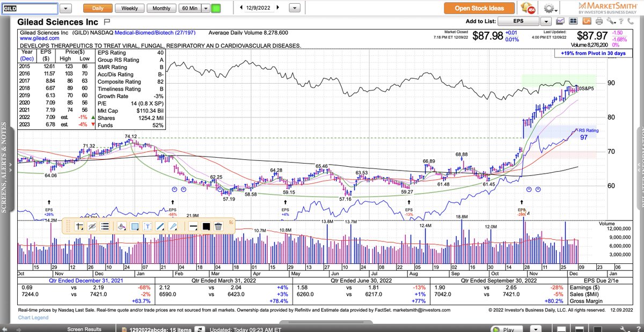Open the alerts bell with 454 badge
This screenshot has height=332, width=644.
527,9
